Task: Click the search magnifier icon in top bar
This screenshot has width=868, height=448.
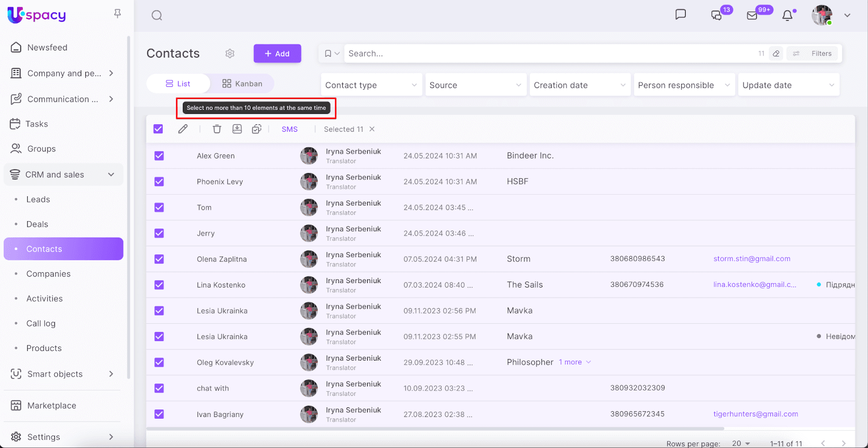Action: pyautogui.click(x=157, y=15)
